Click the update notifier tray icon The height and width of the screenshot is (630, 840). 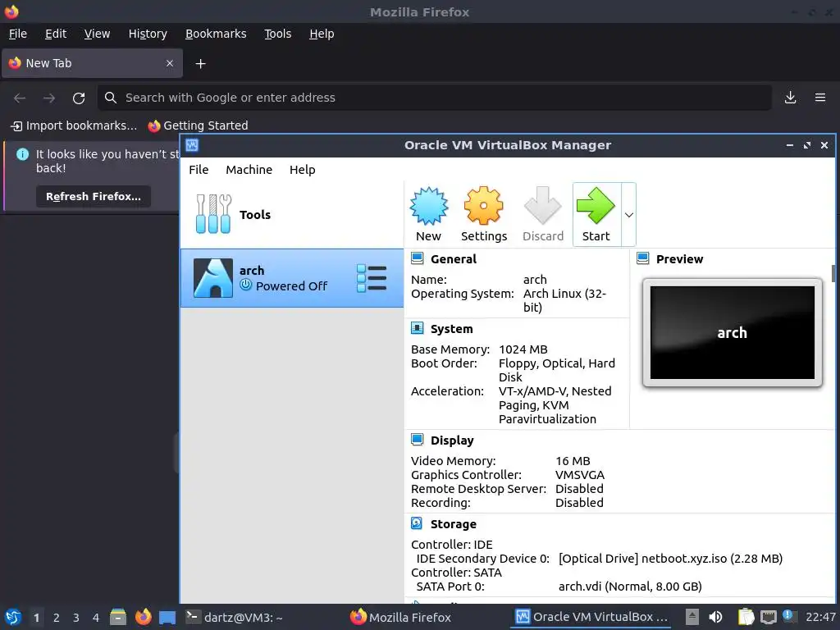tap(788, 616)
